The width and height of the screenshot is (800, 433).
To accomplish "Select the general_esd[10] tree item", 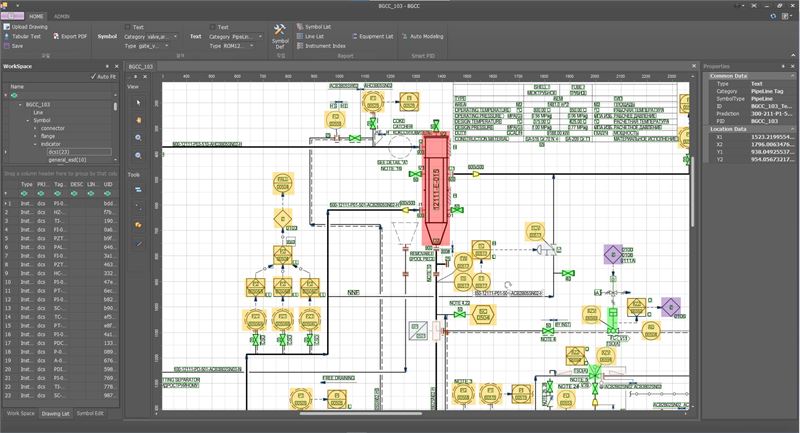I will point(67,160).
